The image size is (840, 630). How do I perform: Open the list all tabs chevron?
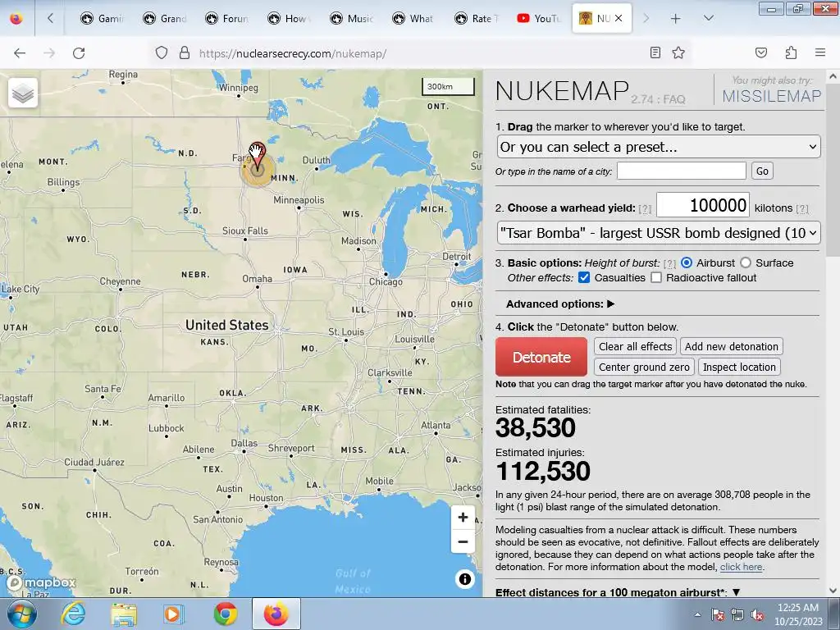708,19
